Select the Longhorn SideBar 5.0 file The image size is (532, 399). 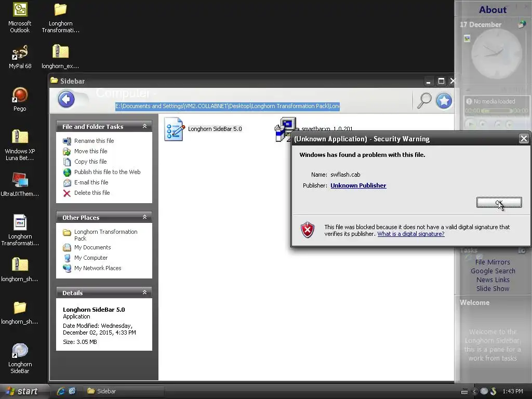[x=203, y=129]
